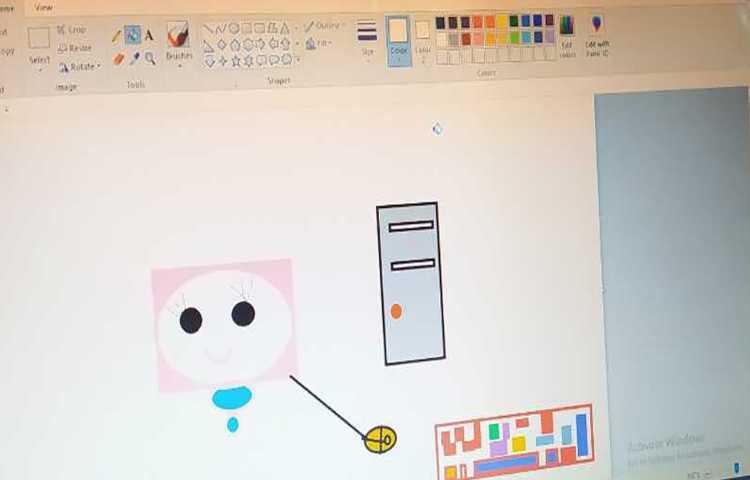Click the Resize button
This screenshot has height=480, width=750.
[x=75, y=48]
